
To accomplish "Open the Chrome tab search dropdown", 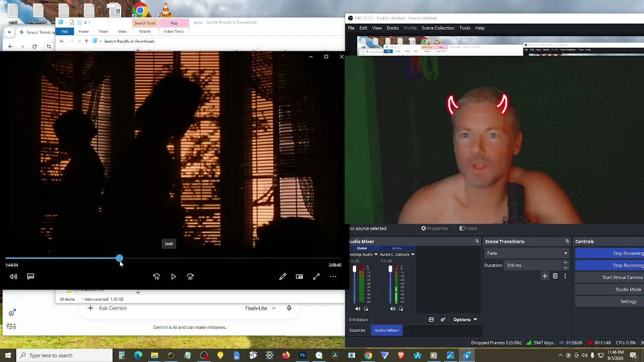I will [x=9, y=32].
